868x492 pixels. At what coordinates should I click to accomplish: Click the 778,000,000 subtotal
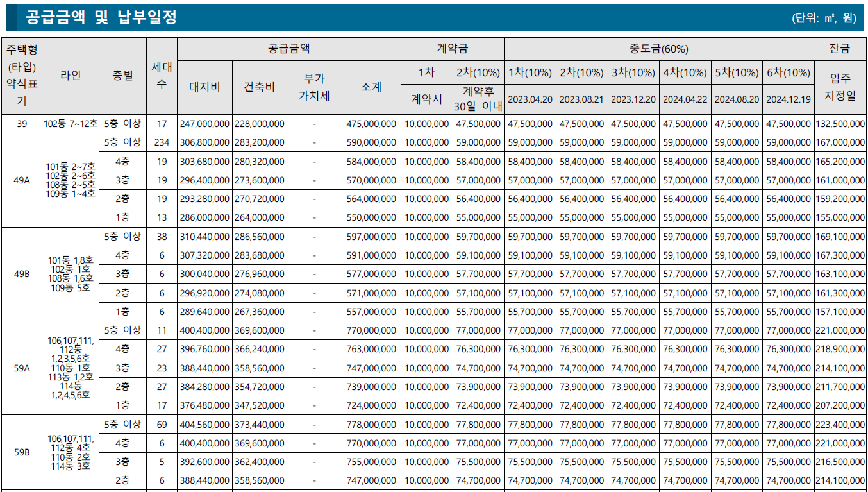click(x=371, y=425)
